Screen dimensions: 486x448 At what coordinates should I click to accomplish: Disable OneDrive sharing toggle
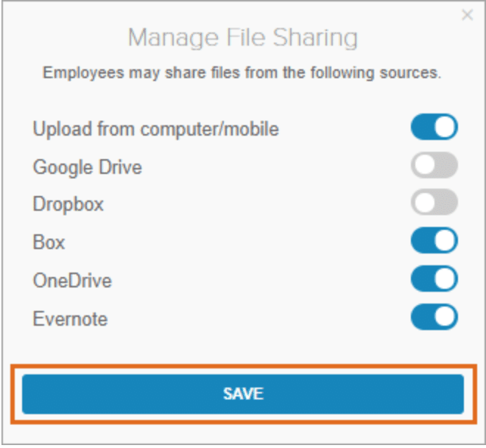click(434, 279)
